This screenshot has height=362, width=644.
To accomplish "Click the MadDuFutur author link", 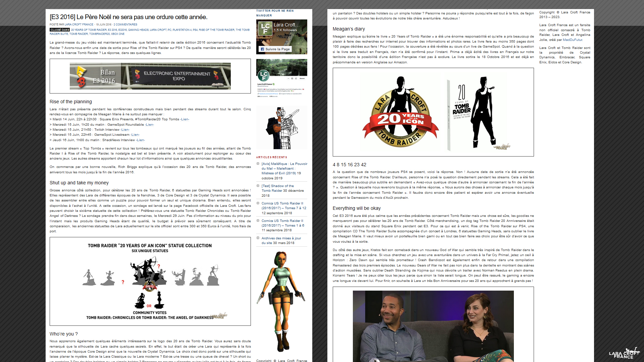I will pyautogui.click(x=572, y=40).
